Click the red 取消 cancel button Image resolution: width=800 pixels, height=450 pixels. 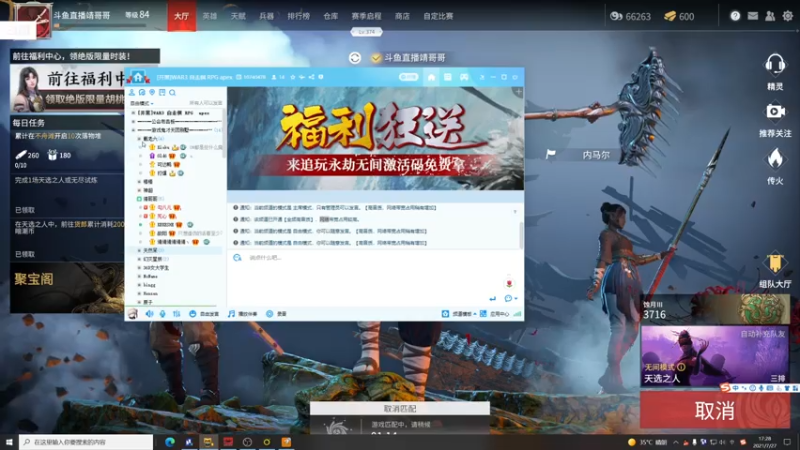click(x=715, y=410)
